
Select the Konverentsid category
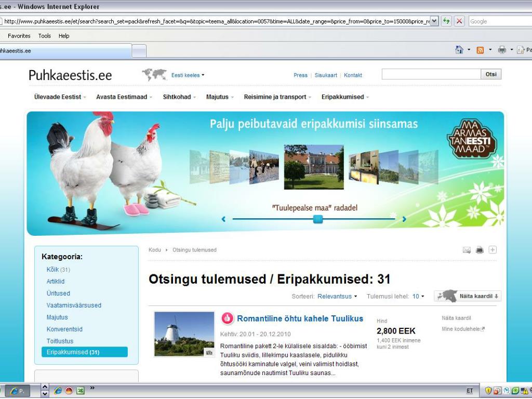tap(64, 329)
